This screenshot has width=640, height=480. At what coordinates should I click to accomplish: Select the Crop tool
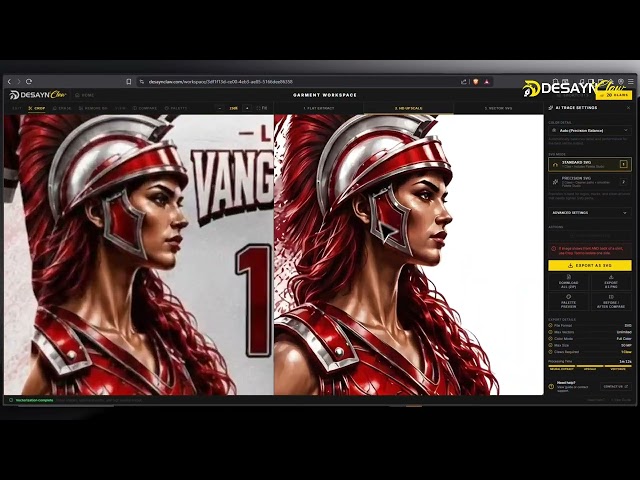pos(37,108)
